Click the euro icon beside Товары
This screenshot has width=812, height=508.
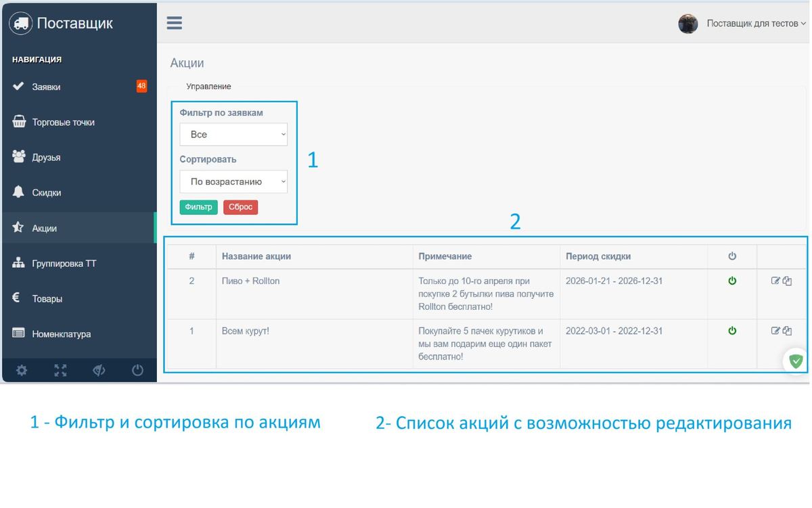click(x=16, y=298)
